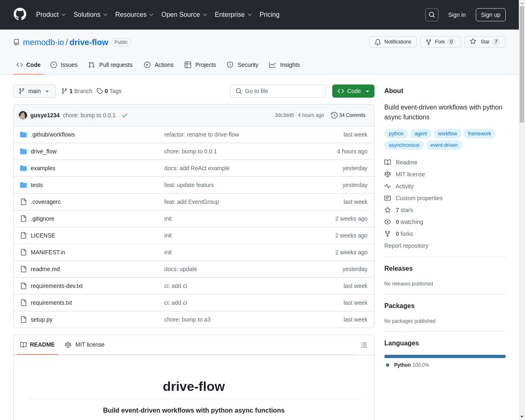Open the .github/workflows folder icon
Screen dimensions: 525x420
(x=23, y=135)
